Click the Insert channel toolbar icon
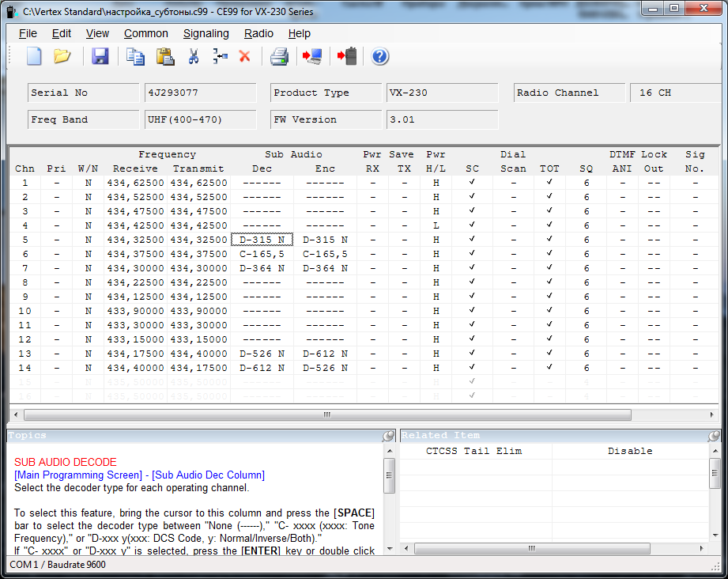The height and width of the screenshot is (579, 728). [220, 57]
